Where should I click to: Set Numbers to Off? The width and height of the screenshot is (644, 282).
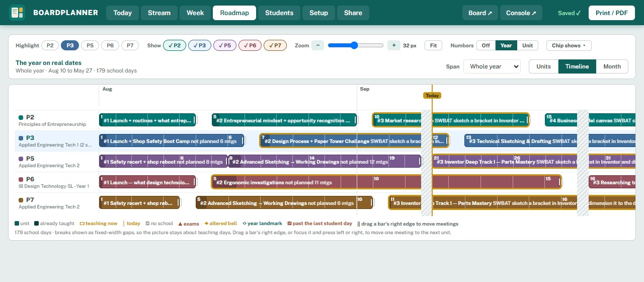(486, 45)
